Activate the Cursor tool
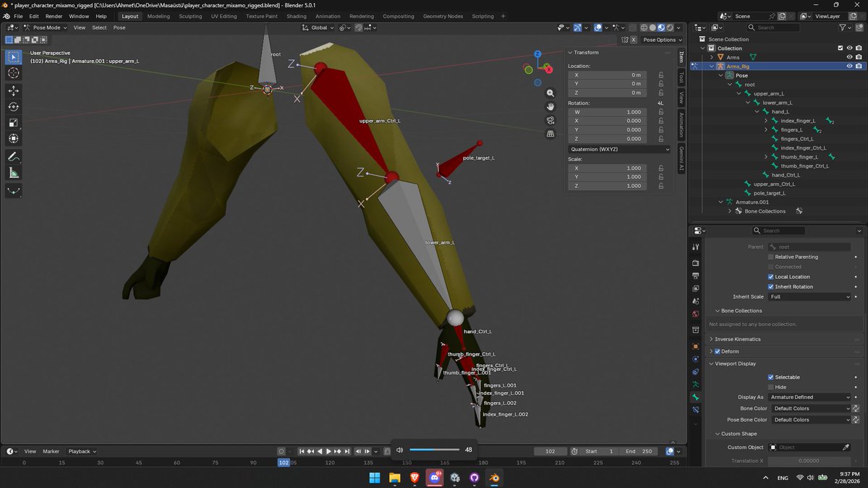This screenshot has height=488, width=868. pyautogui.click(x=14, y=73)
